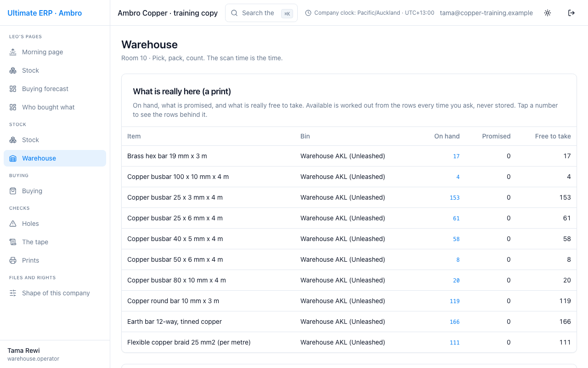The width and height of the screenshot is (588, 368).
Task: Open the Prints page
Action: click(55, 260)
